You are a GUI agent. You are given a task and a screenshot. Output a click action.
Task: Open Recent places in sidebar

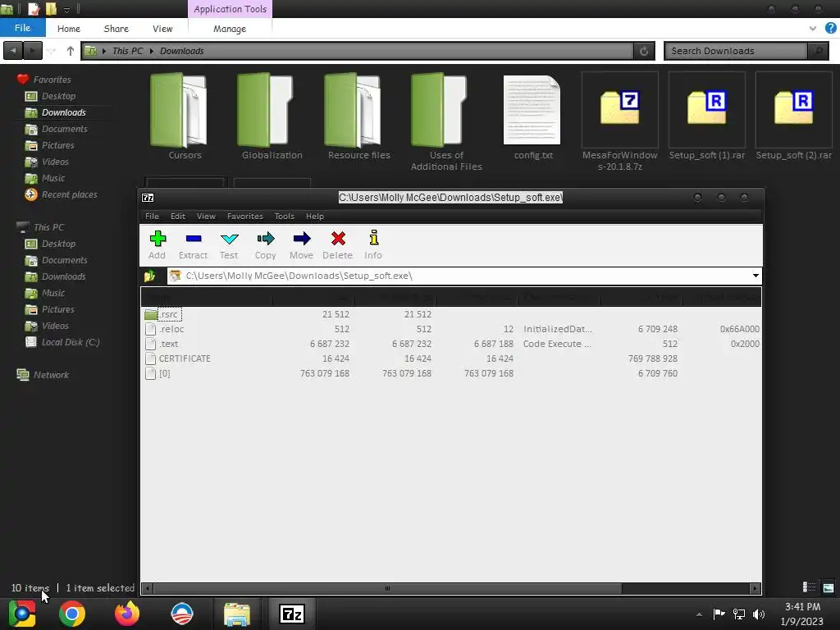coord(69,194)
